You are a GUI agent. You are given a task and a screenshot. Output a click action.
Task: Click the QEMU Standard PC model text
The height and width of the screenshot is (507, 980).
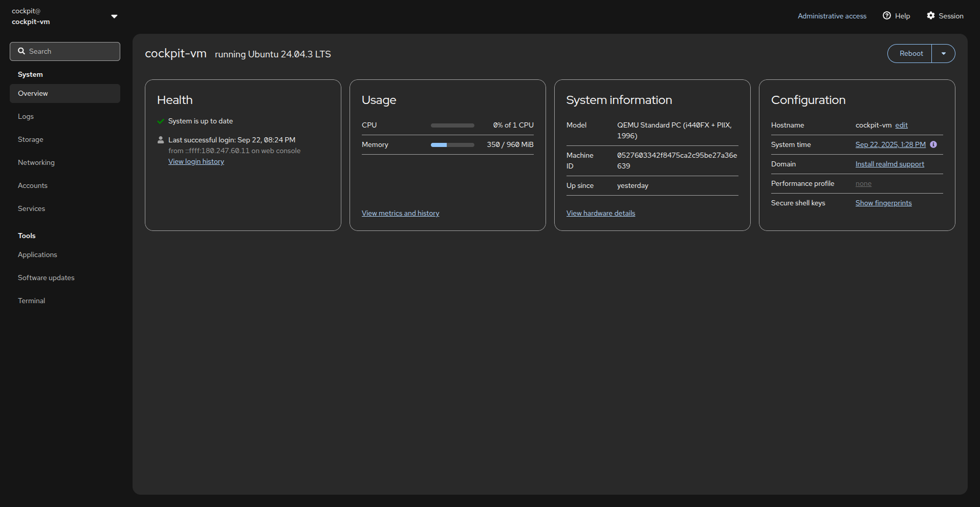[x=674, y=130]
